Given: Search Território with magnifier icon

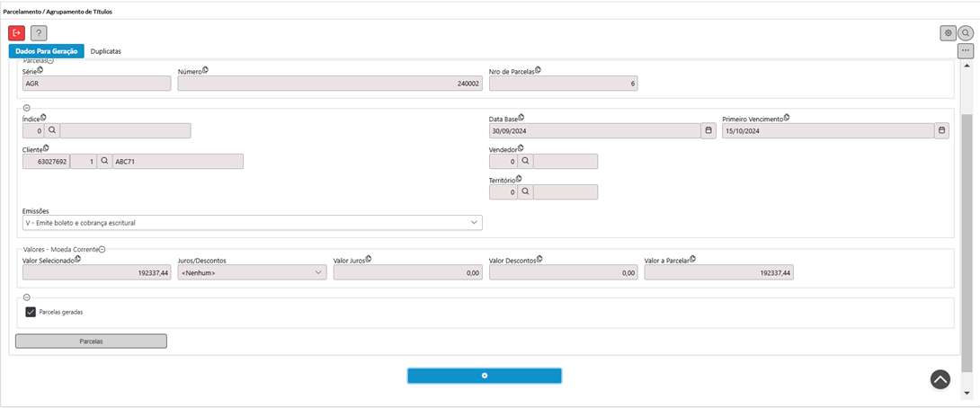Looking at the screenshot, I should pyautogui.click(x=526, y=191).
